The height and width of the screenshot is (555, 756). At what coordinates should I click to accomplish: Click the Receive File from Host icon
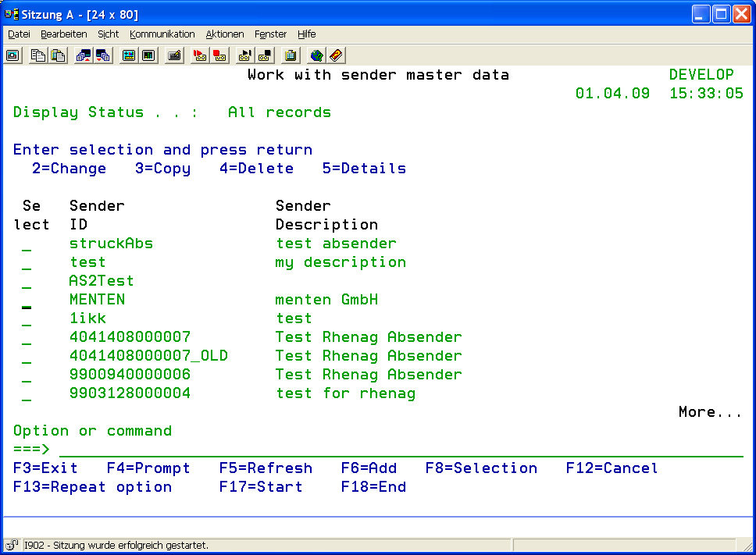pyautogui.click(x=102, y=55)
